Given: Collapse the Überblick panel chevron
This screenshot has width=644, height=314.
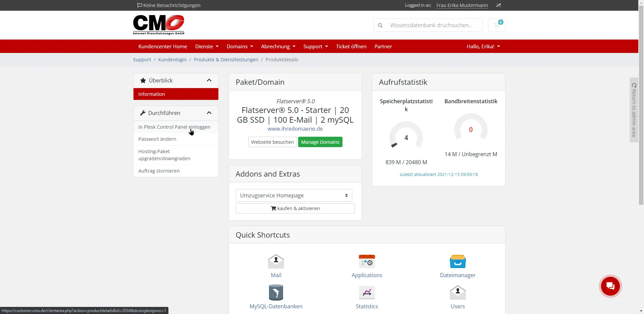Looking at the screenshot, I should (209, 80).
